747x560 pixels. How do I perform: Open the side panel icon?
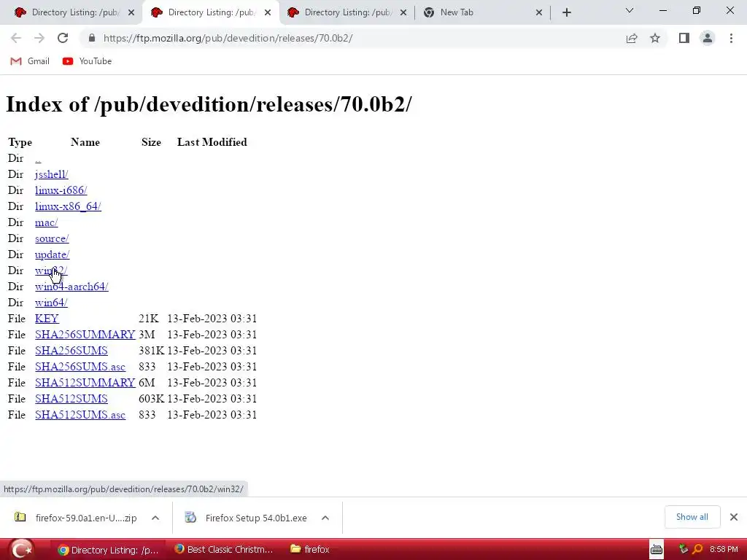coord(684,38)
